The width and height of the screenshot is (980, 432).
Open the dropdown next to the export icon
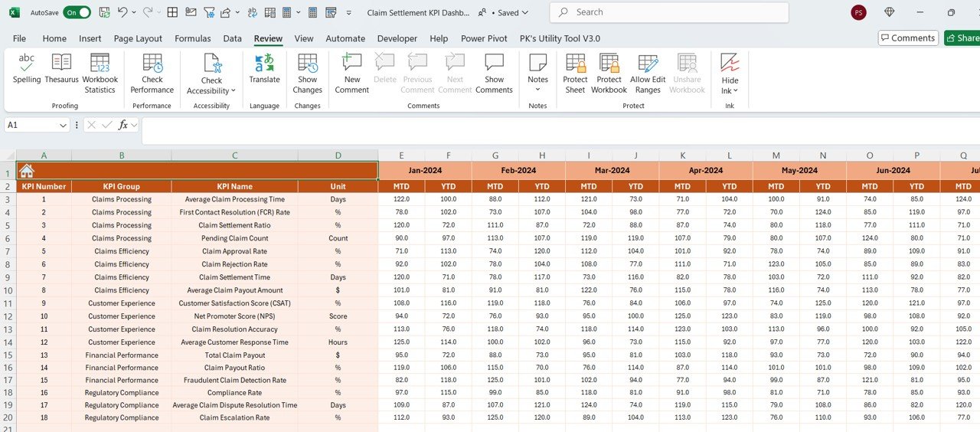[237, 12]
